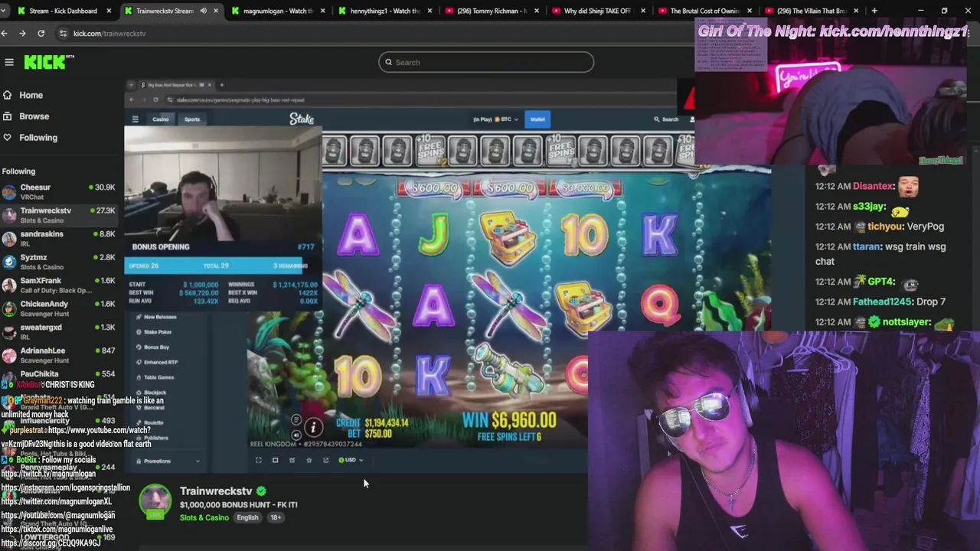Close the Stream - Kick Dashboard tab
Screen dimensions: 980x551
[109, 11]
